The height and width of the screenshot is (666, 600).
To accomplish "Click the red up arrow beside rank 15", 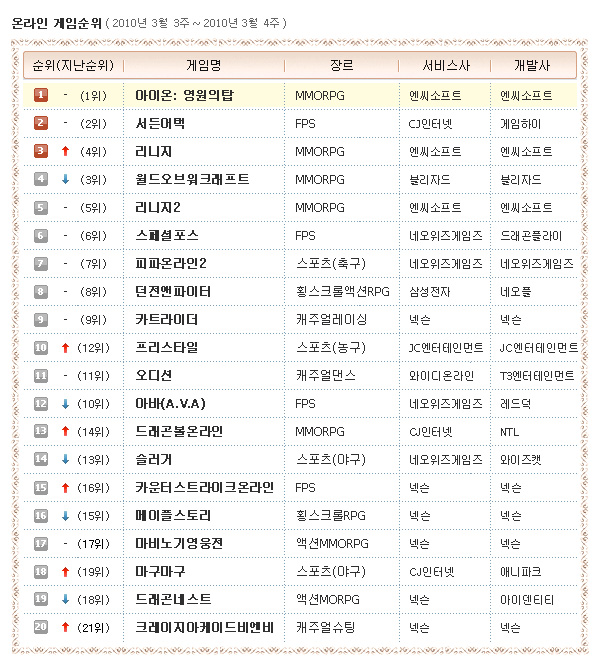I will 65,487.
